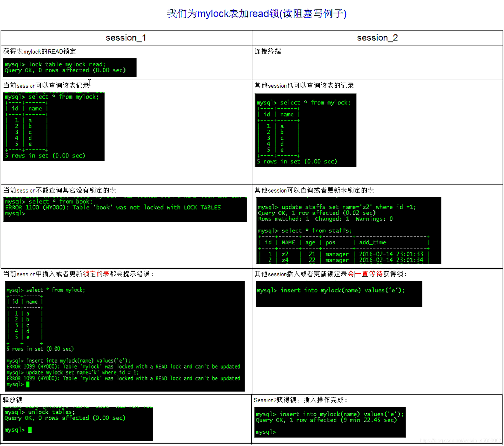
Task: Click the text 其他session插入或者更新锁定表会一直等待获得锁
Action: (x=331, y=274)
